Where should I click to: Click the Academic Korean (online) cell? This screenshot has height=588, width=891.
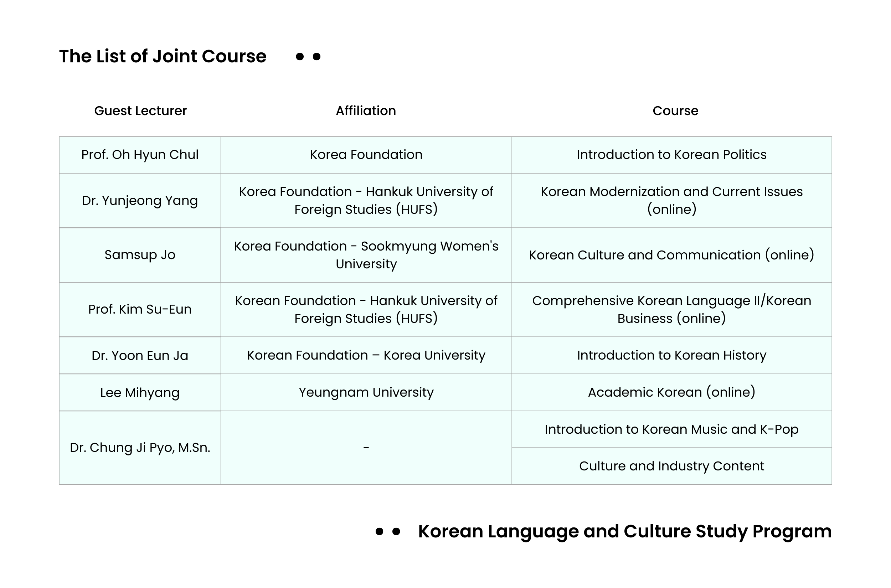671,392
